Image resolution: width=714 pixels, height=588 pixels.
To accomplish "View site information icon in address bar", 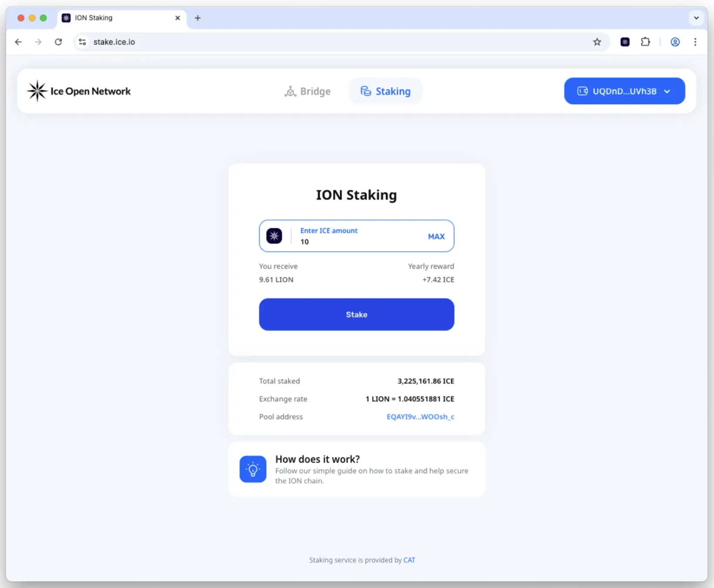I will click(82, 42).
